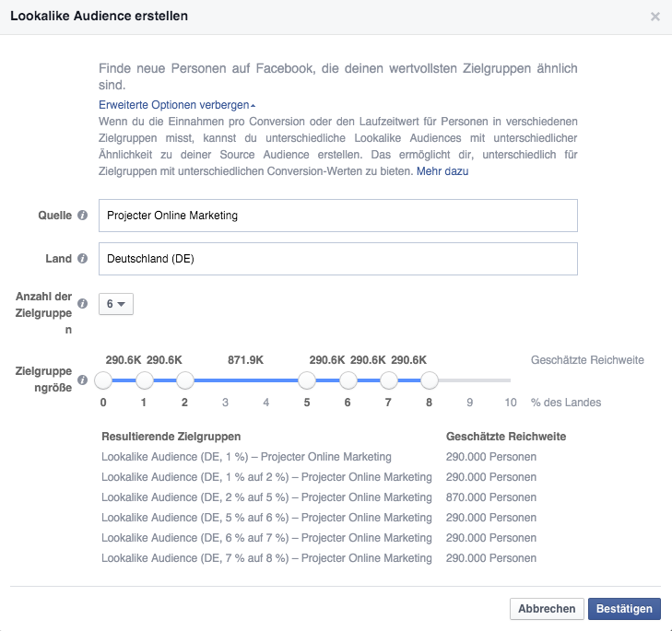
Task: Click the info icon next to Quelle
Action: [82, 215]
